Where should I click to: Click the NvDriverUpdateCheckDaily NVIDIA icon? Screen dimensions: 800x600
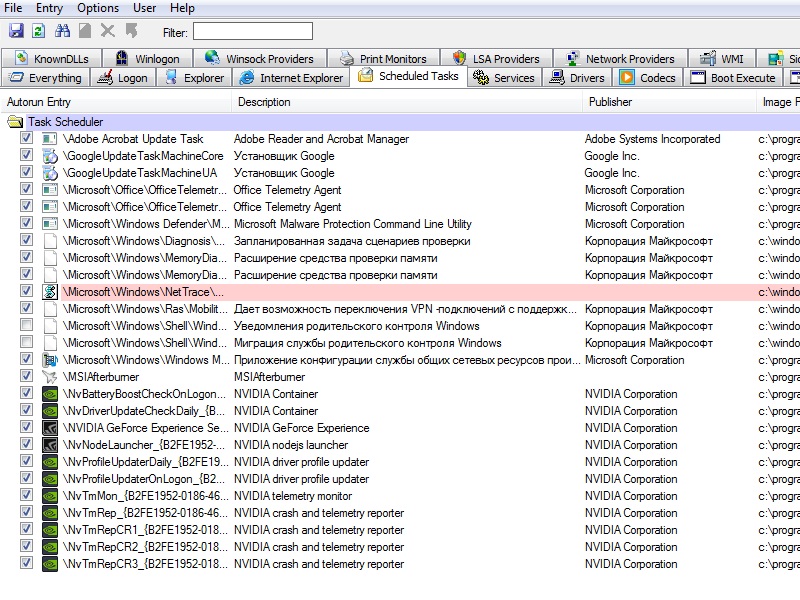(49, 411)
